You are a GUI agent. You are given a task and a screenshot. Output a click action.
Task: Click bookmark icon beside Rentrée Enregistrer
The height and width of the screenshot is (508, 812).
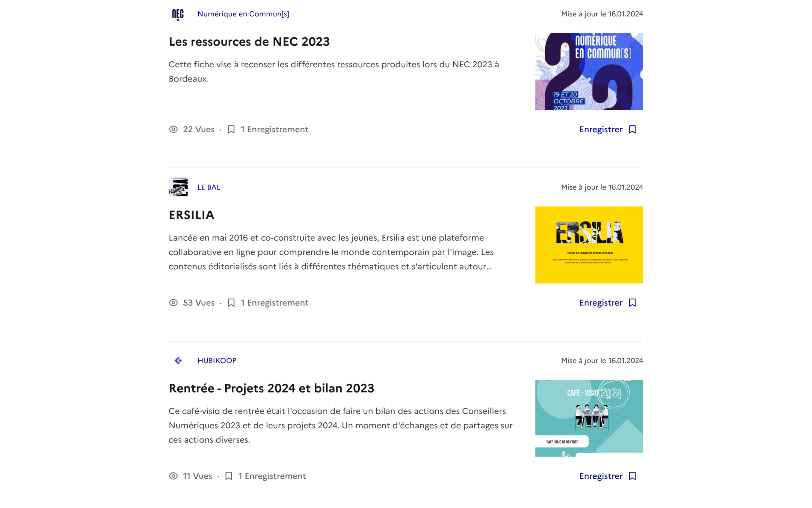[632, 476]
